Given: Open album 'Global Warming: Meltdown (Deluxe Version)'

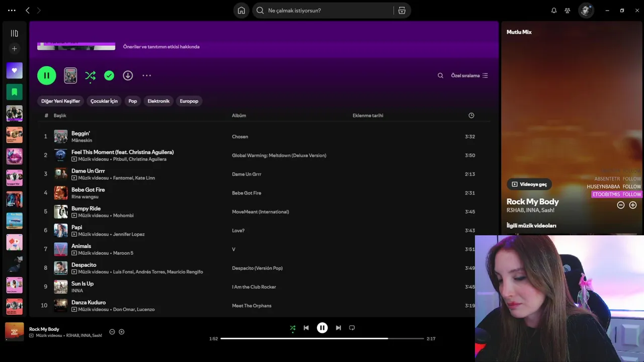Looking at the screenshot, I should tap(279, 155).
